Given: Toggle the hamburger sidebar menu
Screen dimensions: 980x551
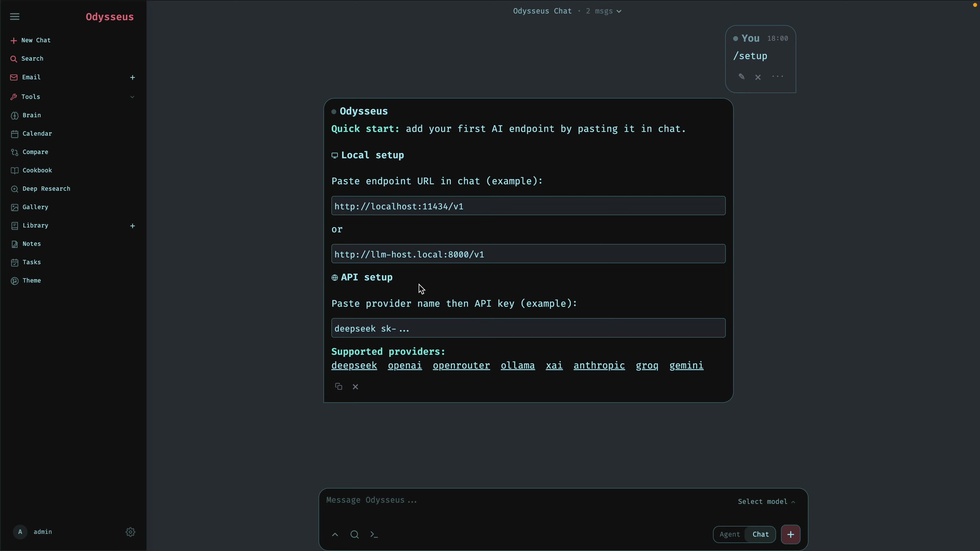Looking at the screenshot, I should click(x=14, y=16).
